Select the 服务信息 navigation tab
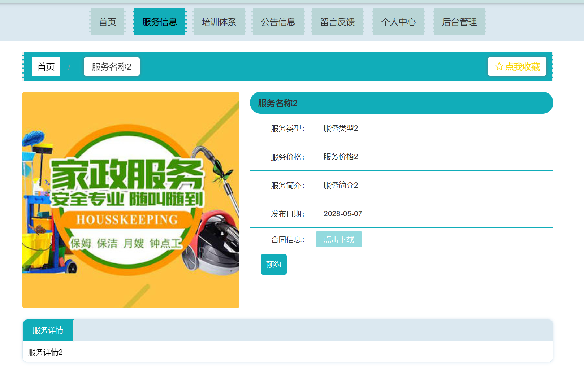This screenshot has height=392, width=584. [x=160, y=22]
